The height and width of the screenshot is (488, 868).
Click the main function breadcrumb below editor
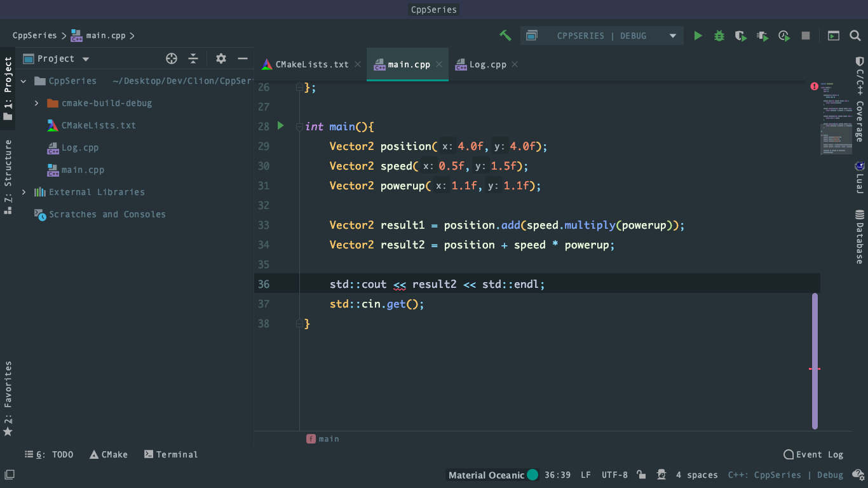click(x=323, y=438)
